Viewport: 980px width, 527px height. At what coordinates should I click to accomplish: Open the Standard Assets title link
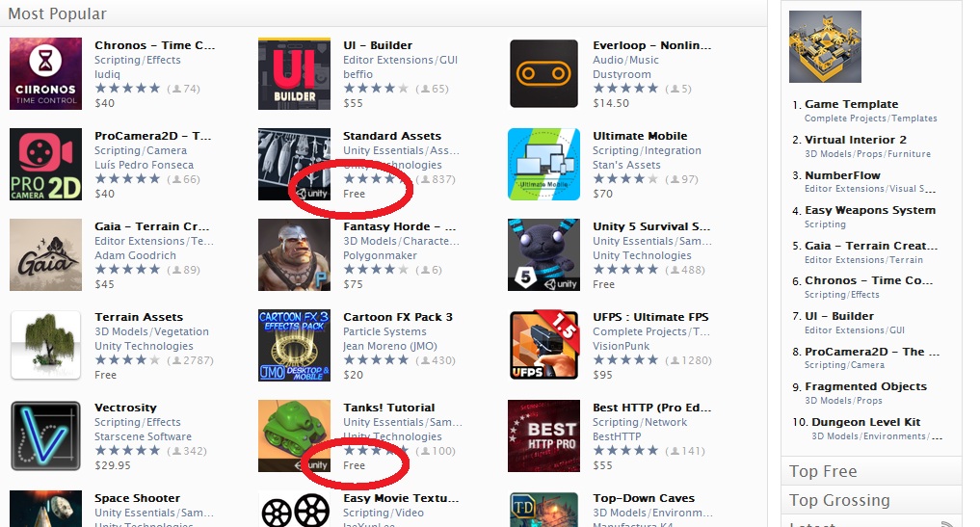pyautogui.click(x=392, y=136)
